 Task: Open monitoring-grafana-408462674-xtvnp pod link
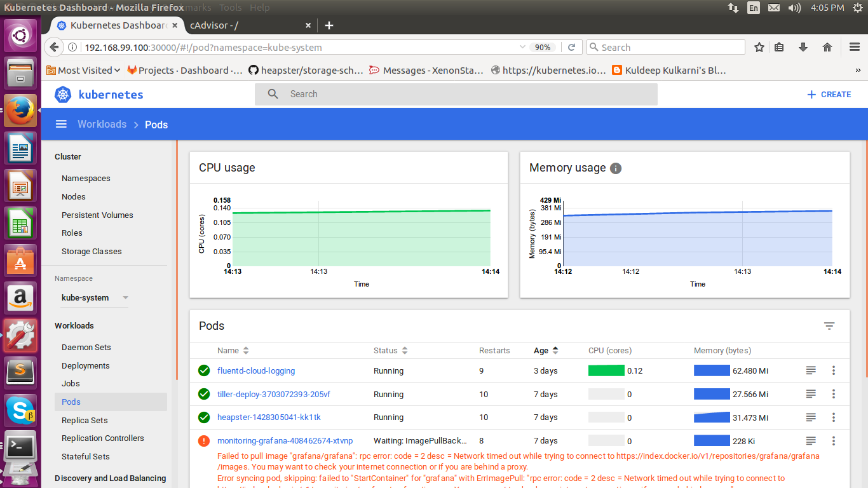pos(285,440)
